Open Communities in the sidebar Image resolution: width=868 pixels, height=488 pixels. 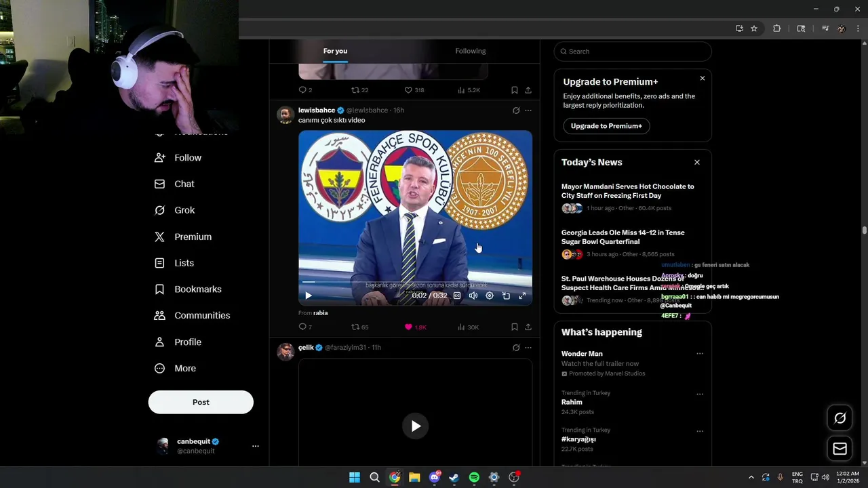tap(193, 316)
